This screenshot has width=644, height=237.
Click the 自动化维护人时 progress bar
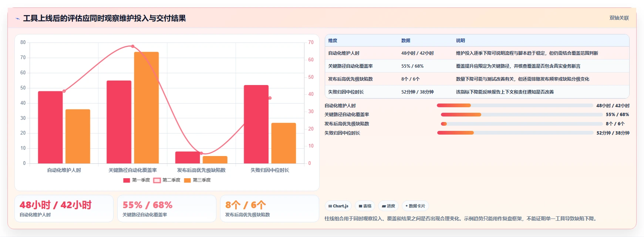coord(515,105)
